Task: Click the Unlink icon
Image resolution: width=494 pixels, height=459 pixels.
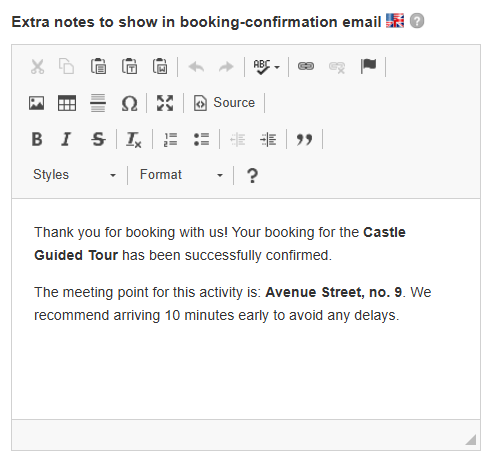Action: point(337,67)
